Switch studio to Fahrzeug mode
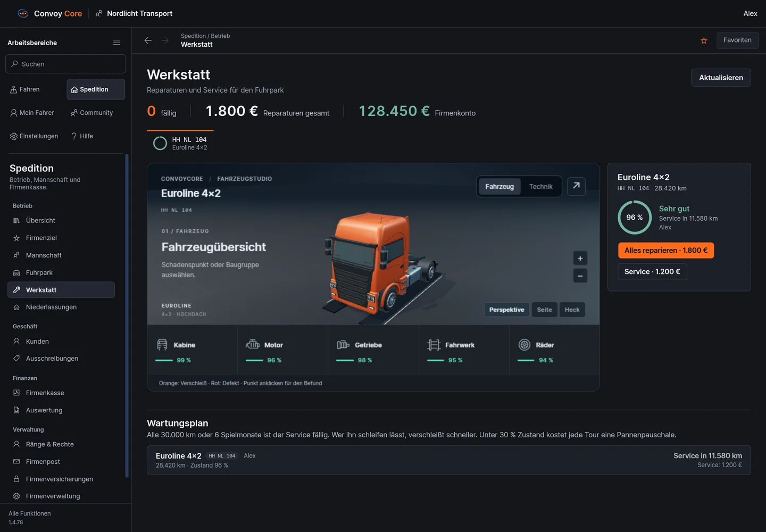The image size is (766, 532). [x=499, y=187]
